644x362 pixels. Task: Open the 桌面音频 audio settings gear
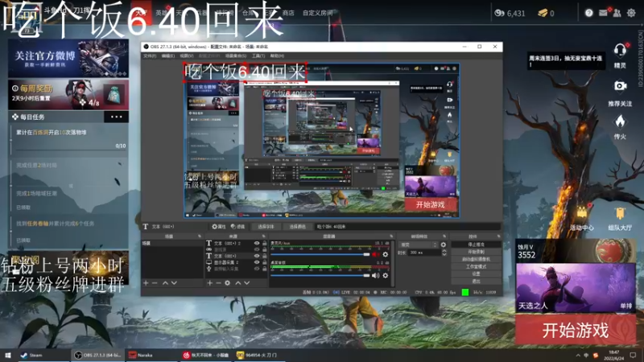pyautogui.click(x=386, y=275)
